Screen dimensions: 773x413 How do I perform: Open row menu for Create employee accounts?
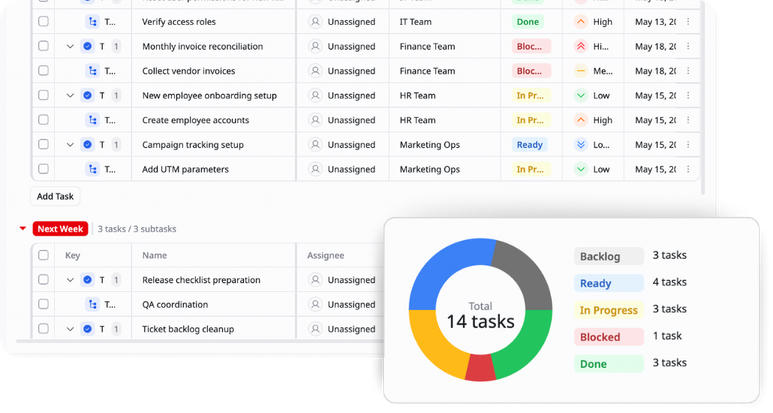coord(688,120)
